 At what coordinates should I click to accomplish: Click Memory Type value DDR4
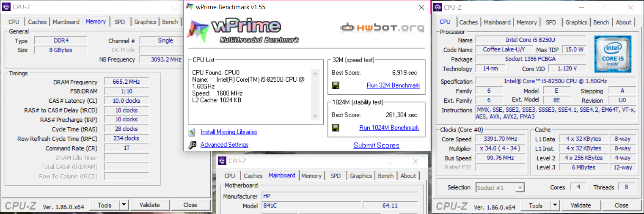61,41
